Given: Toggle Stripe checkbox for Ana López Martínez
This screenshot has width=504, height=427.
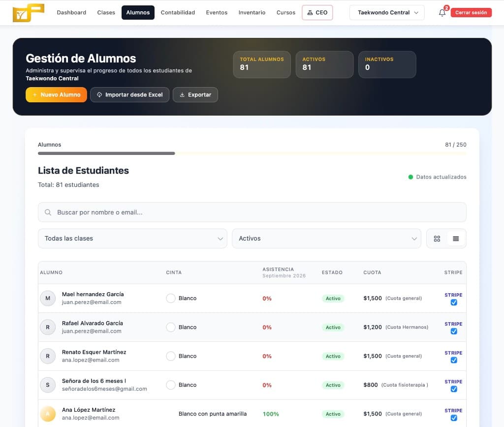Looking at the screenshot, I should (x=454, y=418).
